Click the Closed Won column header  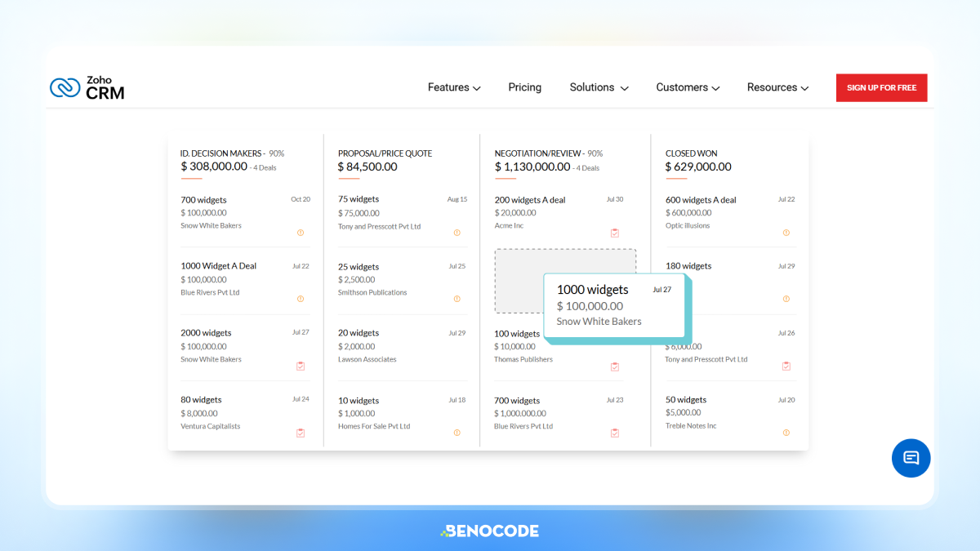point(691,153)
